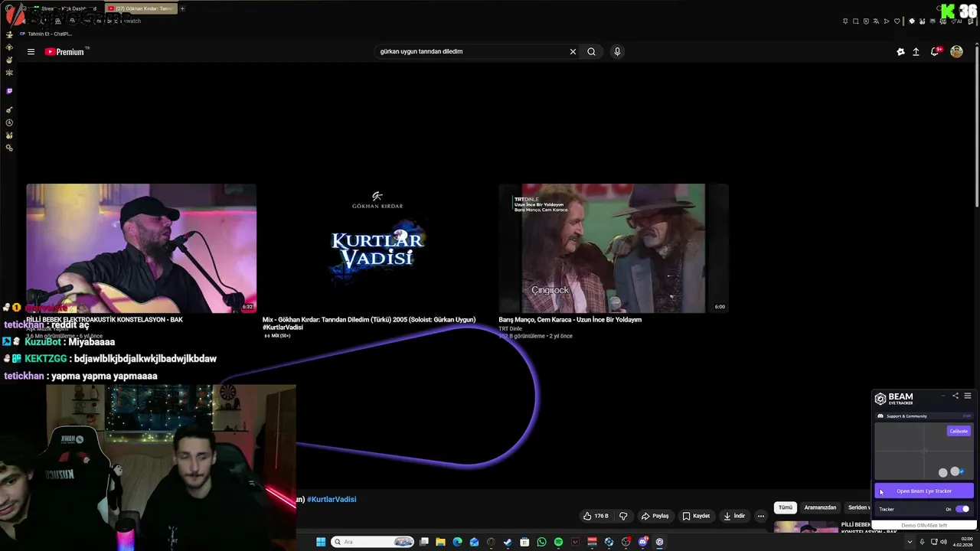Open WhatsApp from the taskbar
980x551 pixels.
[541, 542]
